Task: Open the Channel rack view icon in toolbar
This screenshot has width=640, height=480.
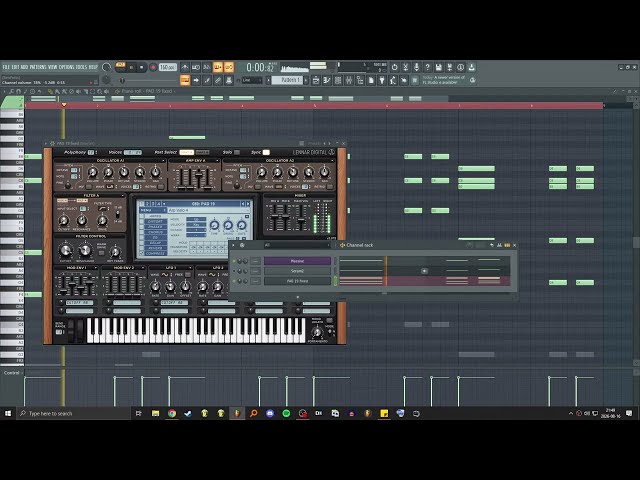Action: [x=338, y=80]
